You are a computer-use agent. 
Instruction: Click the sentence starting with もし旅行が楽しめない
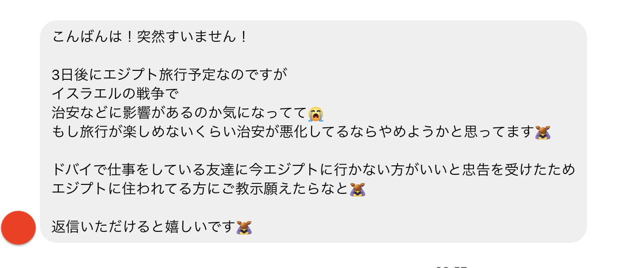[x=293, y=132]
